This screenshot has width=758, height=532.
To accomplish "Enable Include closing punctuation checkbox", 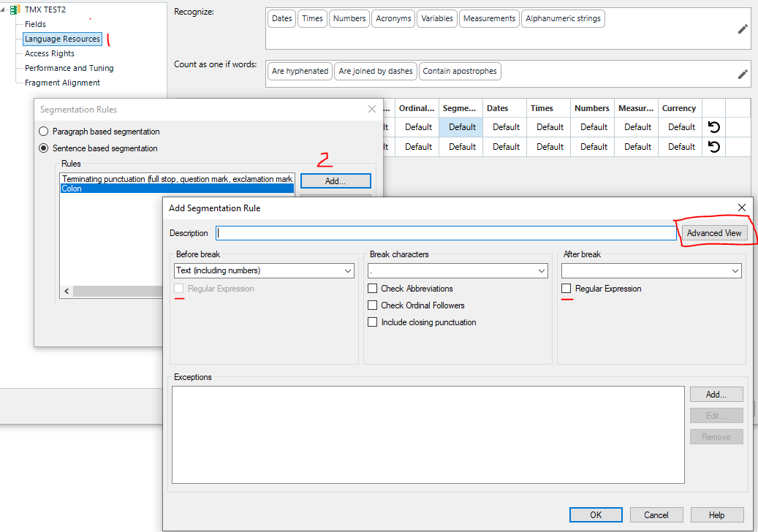I will click(372, 322).
